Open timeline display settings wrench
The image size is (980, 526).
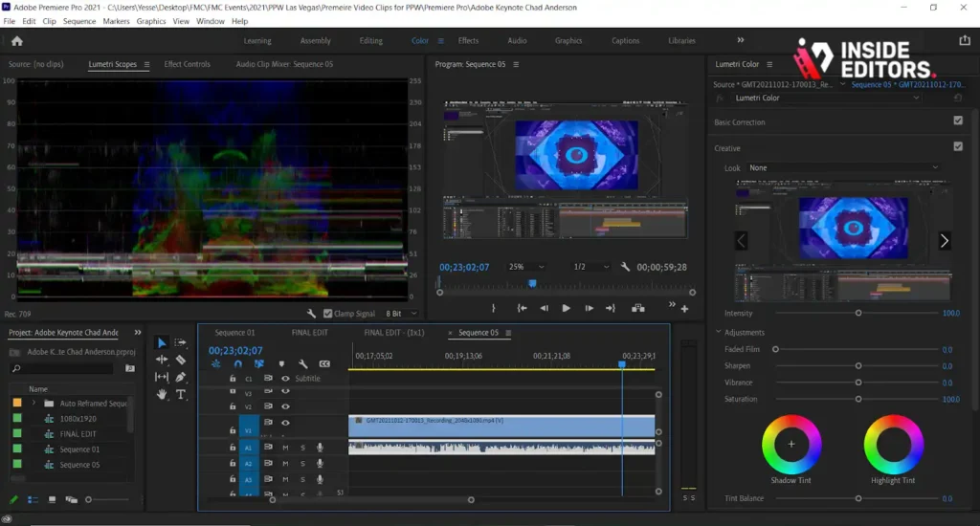302,363
